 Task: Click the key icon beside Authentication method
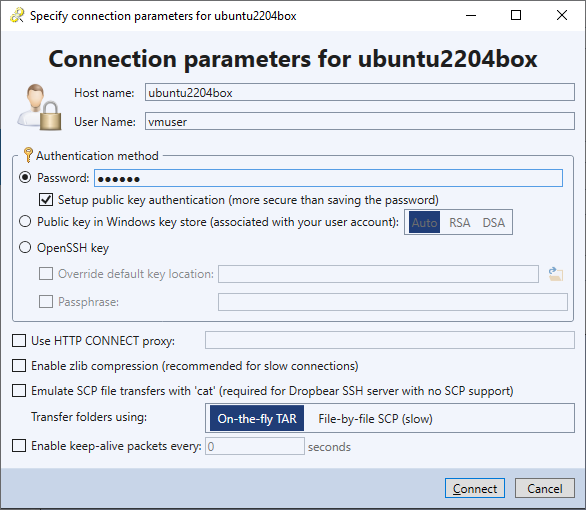tap(28, 155)
